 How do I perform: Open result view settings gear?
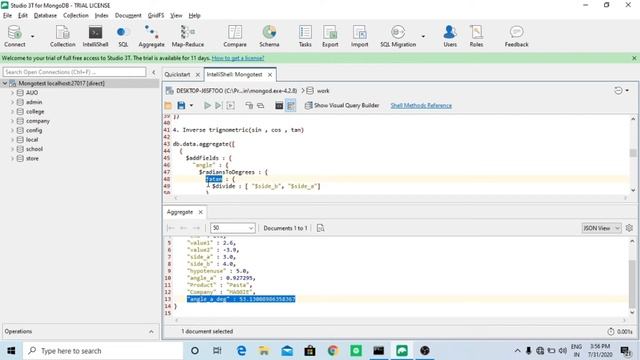pyautogui.click(x=629, y=228)
